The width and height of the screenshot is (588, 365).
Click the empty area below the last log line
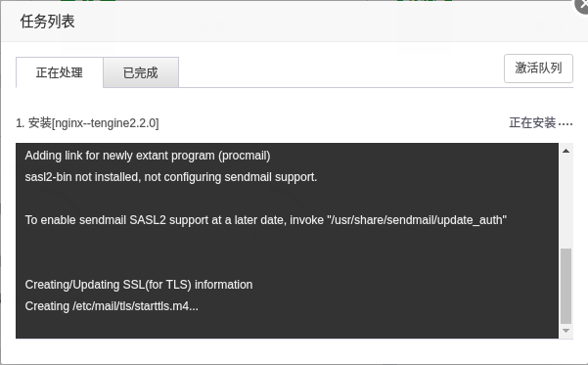pyautogui.click(x=287, y=327)
